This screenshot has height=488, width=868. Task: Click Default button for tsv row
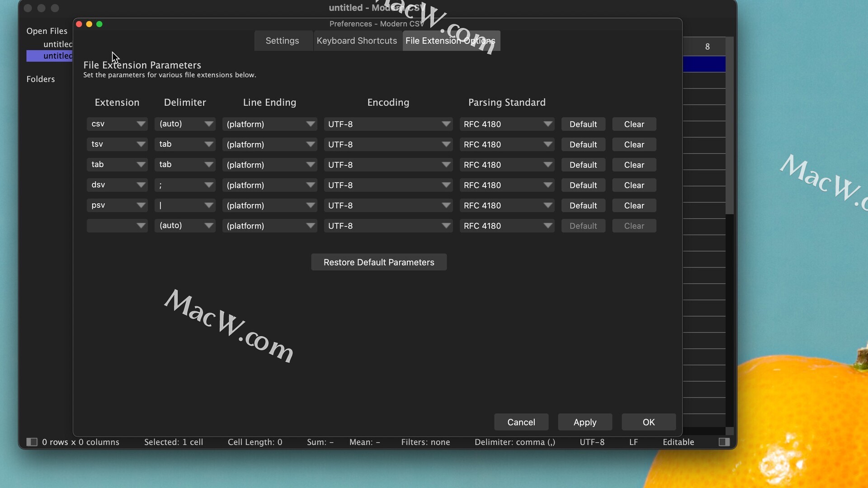coord(583,144)
